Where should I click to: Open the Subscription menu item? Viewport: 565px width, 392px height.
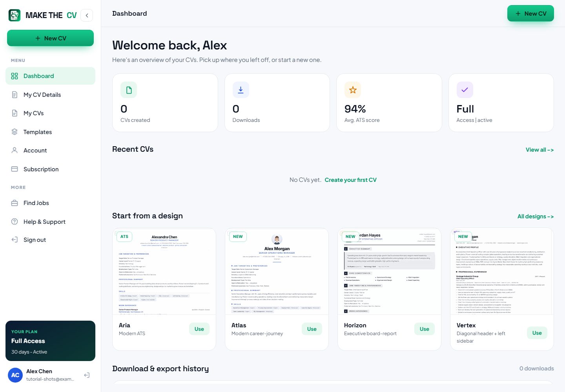tap(50, 169)
